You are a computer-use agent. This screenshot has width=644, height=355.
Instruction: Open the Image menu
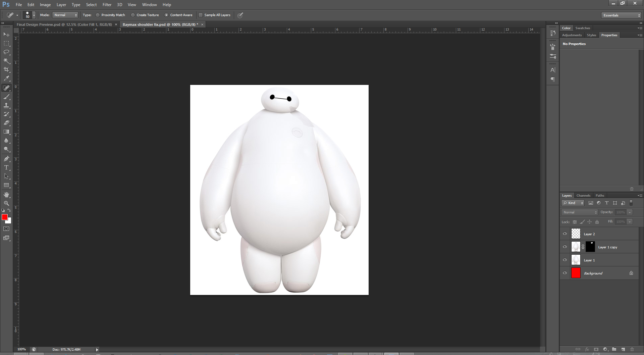[45, 5]
